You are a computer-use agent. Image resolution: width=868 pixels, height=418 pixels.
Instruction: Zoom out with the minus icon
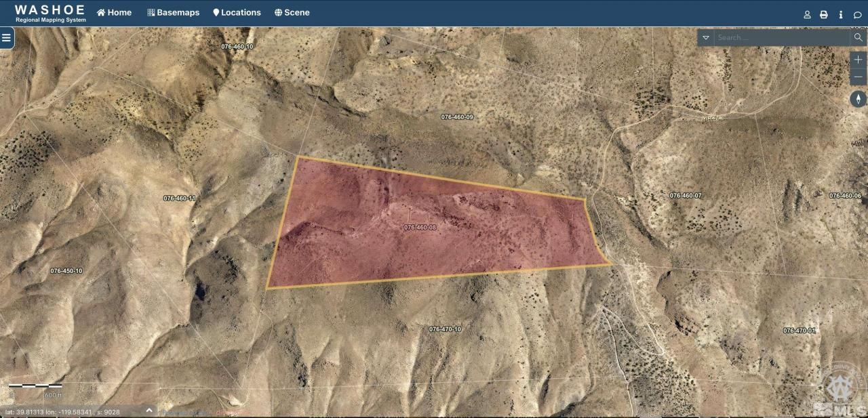[x=857, y=77]
